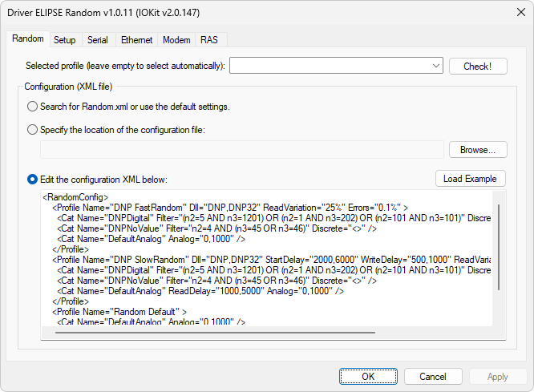
Task: Click the DNP FastRandom profile line
Action: click(230, 208)
